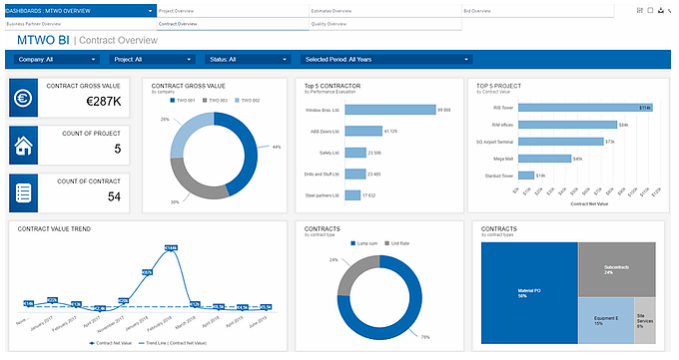Click the grid layout icon at top right
This screenshot has width=679, height=360.
640,10
